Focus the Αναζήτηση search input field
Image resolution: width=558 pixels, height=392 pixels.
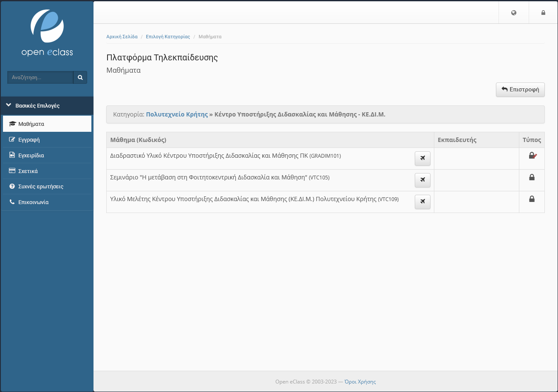(x=40, y=77)
